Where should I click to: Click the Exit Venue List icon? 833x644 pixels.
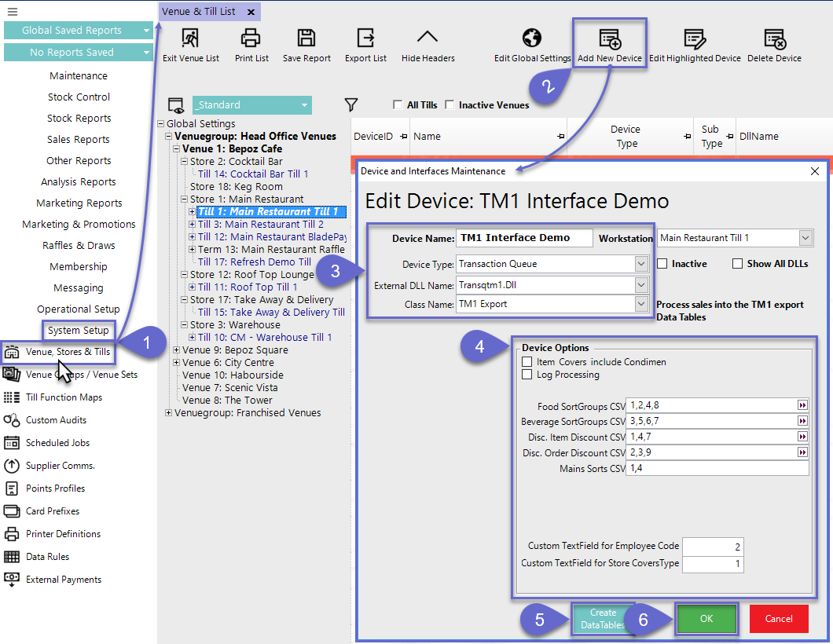[x=190, y=38]
